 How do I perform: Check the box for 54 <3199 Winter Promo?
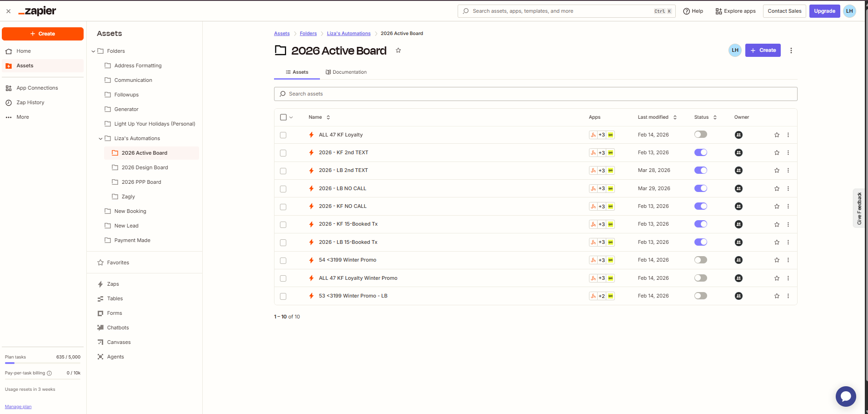pyautogui.click(x=283, y=261)
